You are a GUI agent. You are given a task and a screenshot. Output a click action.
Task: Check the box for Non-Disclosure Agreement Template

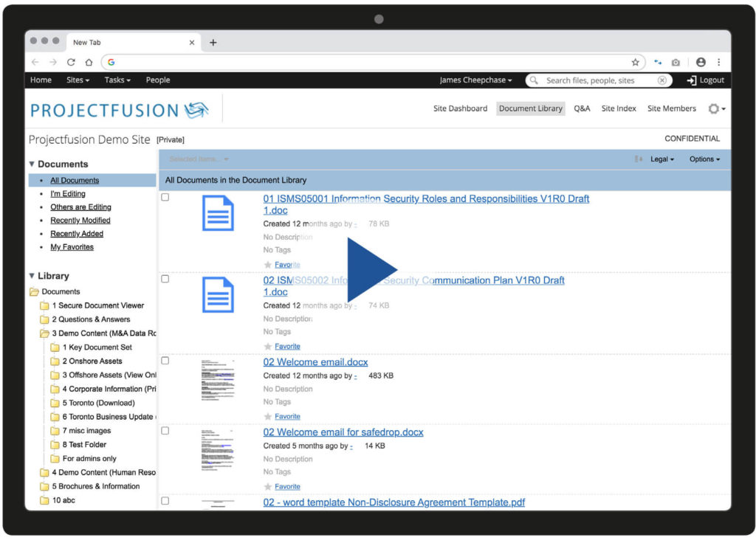[165, 501]
